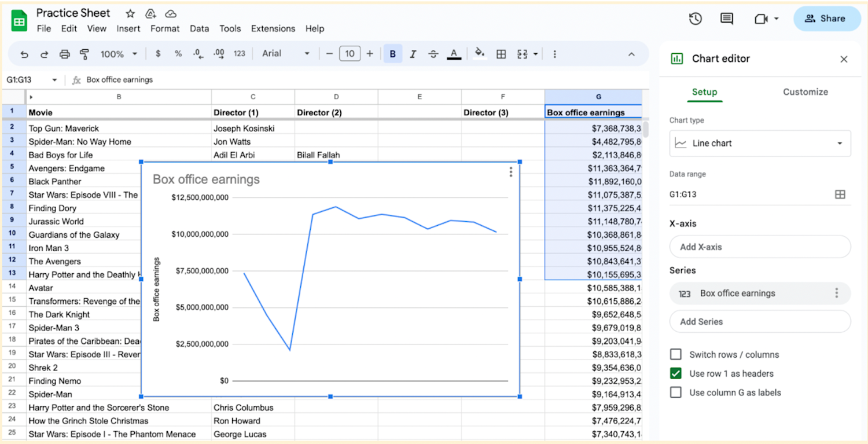Viewport: 868px width, 444px height.
Task: Check the cloud save status icon
Action: tap(171, 13)
